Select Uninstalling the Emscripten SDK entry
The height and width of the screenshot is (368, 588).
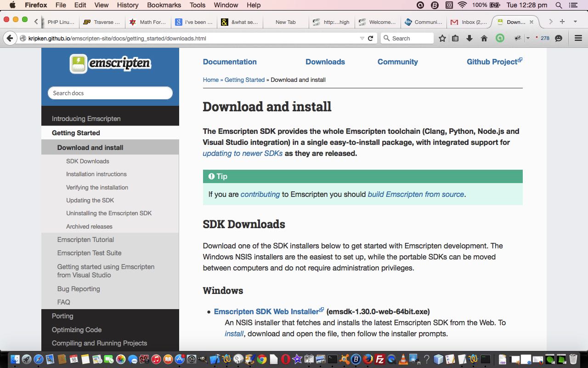(x=110, y=213)
